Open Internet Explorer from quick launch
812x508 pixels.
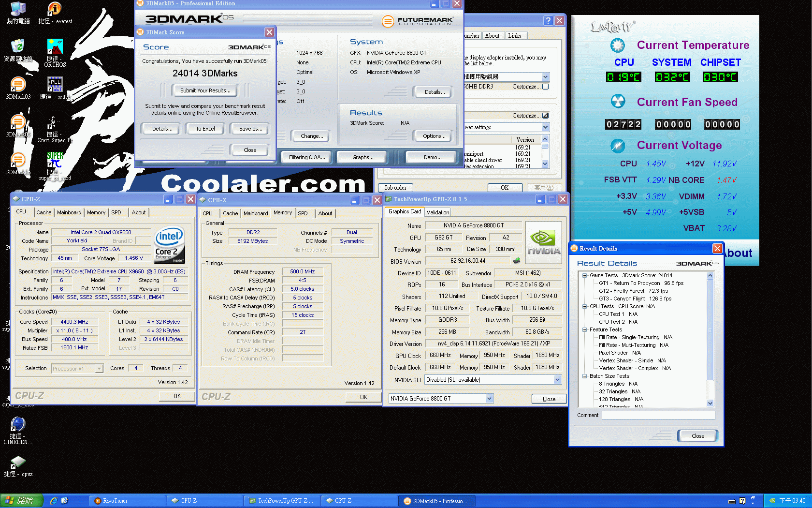(54, 501)
